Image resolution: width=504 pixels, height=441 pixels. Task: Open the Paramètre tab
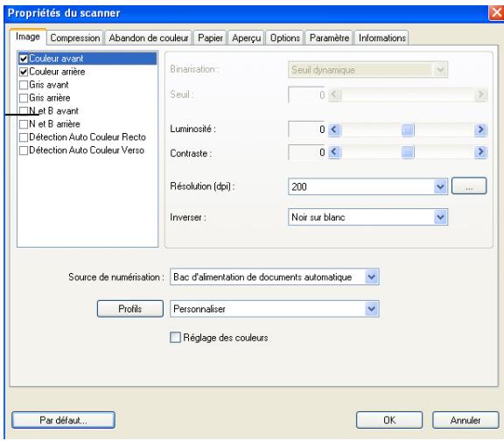329,38
